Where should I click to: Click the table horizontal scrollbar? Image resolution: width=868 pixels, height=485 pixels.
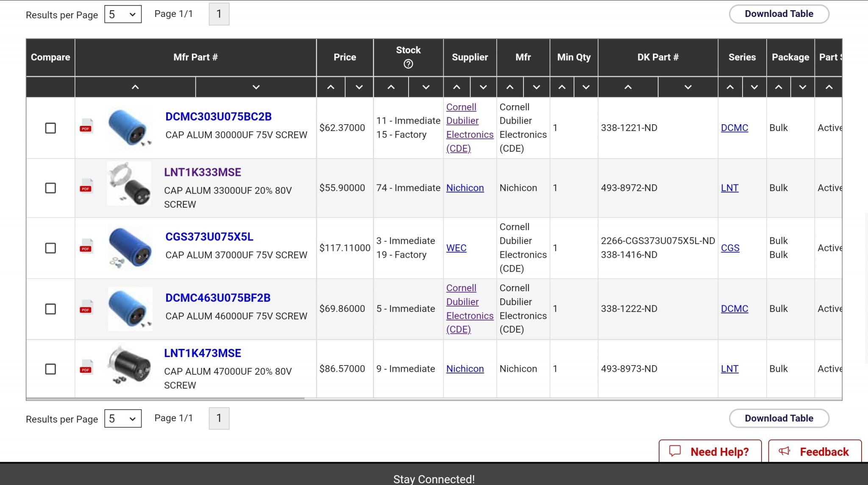(x=165, y=399)
